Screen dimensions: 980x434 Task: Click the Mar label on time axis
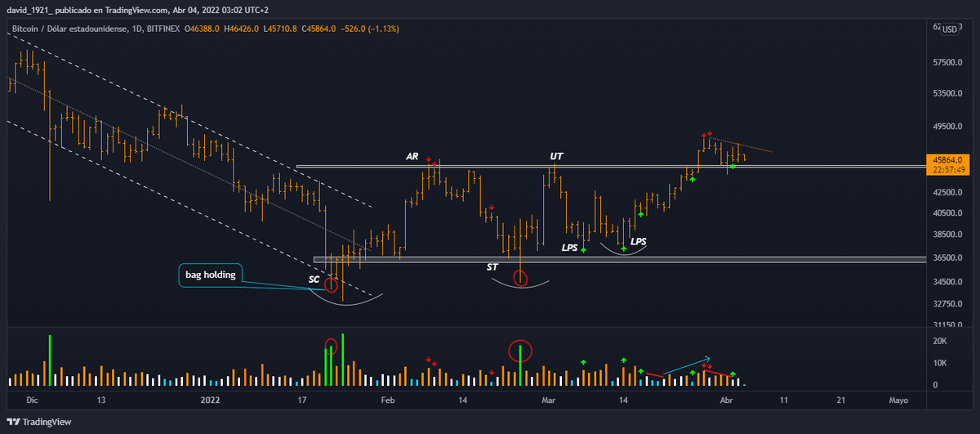tap(549, 400)
